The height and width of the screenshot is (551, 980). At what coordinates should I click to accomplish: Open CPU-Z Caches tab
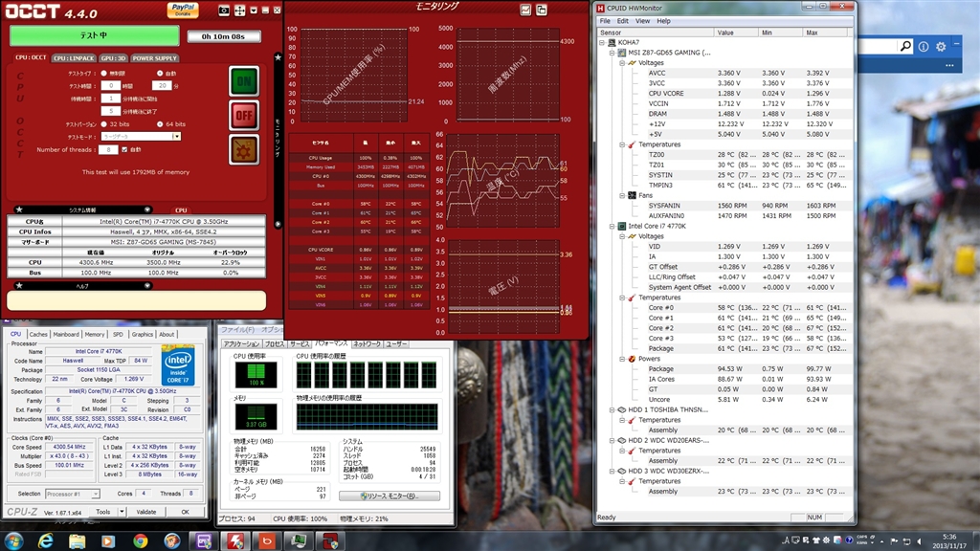click(38, 334)
